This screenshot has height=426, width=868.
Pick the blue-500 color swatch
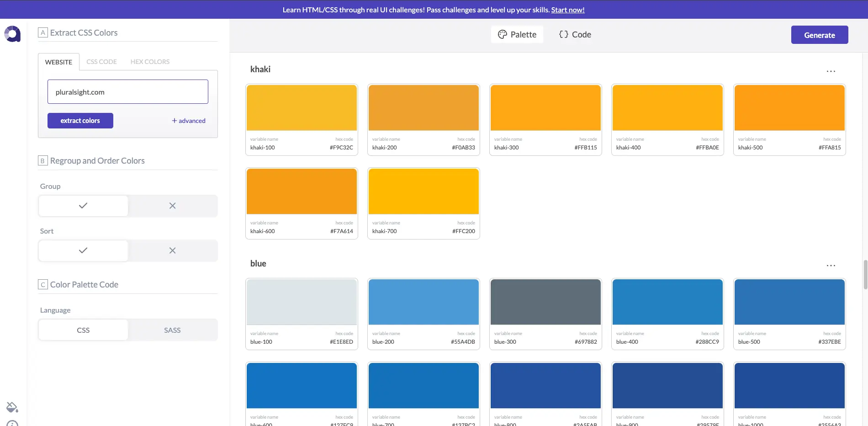click(x=789, y=302)
